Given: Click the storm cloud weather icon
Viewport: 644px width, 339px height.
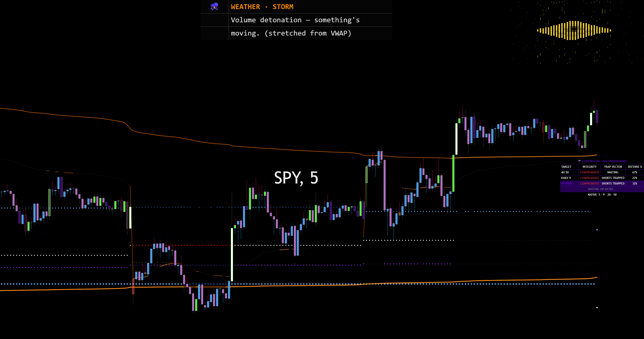Looking at the screenshot, I should (214, 7).
